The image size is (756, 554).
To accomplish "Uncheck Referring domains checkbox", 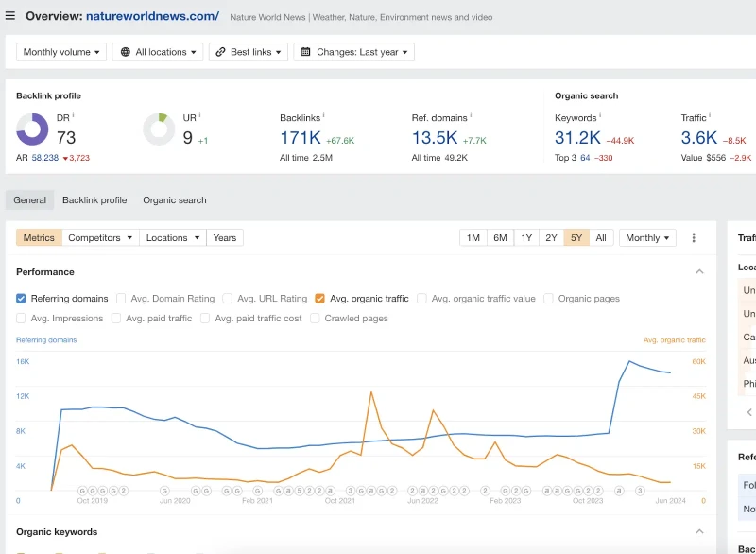I will 21,299.
